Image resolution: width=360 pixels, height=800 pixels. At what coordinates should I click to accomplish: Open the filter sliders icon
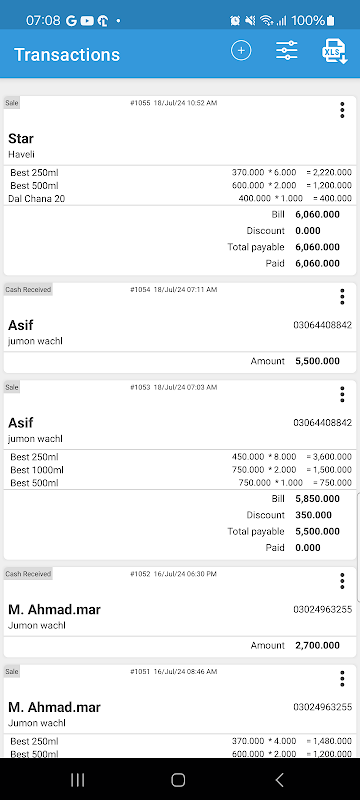[x=287, y=51]
